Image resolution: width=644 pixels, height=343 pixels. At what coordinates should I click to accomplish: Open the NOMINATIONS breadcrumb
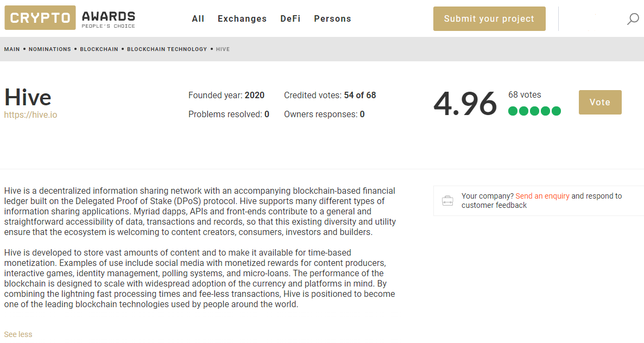pyautogui.click(x=50, y=49)
